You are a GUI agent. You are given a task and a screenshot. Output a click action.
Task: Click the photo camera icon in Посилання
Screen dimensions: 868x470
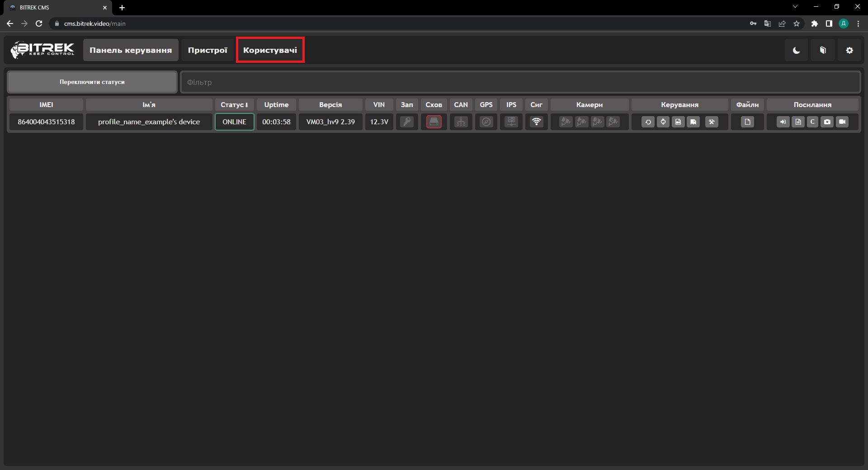click(827, 122)
